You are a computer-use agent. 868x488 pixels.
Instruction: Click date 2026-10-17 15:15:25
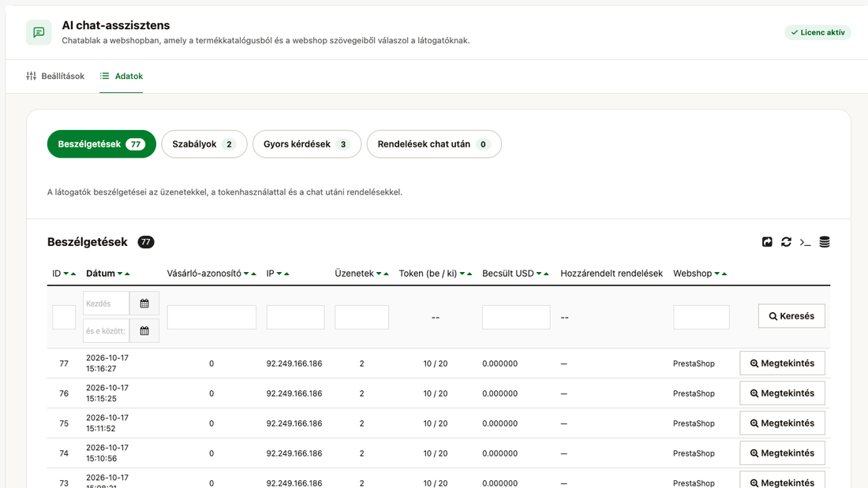click(107, 393)
